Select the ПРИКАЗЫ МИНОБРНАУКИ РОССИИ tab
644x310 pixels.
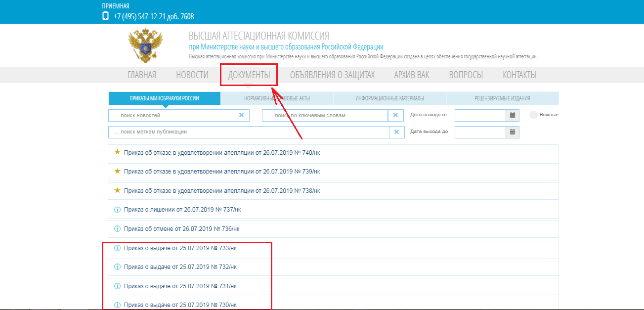pyautogui.click(x=164, y=98)
